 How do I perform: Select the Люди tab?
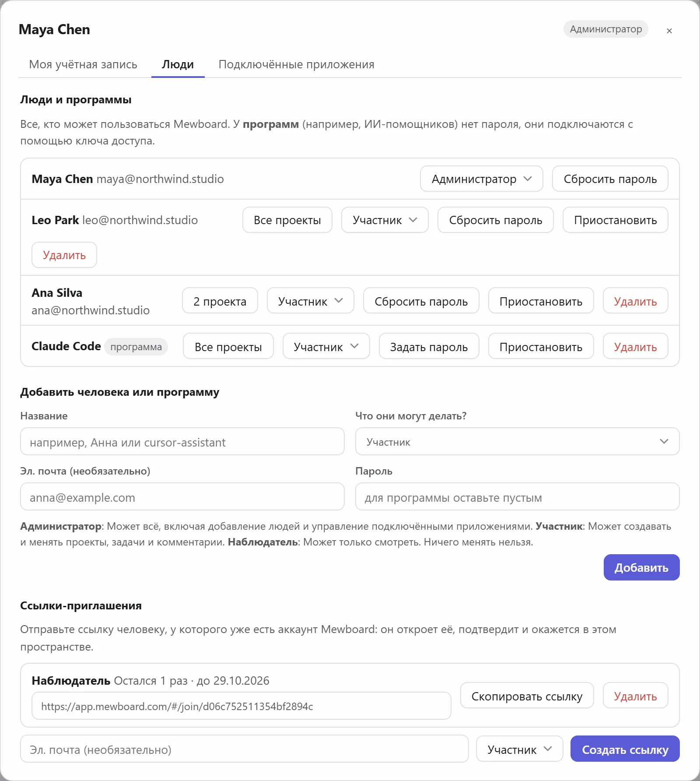click(178, 64)
